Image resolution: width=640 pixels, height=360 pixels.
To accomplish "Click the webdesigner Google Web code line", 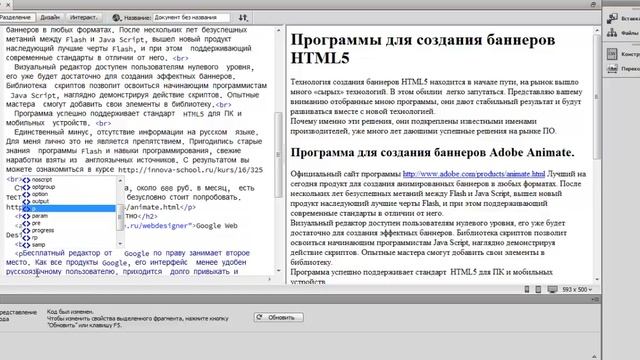I will (182, 226).
